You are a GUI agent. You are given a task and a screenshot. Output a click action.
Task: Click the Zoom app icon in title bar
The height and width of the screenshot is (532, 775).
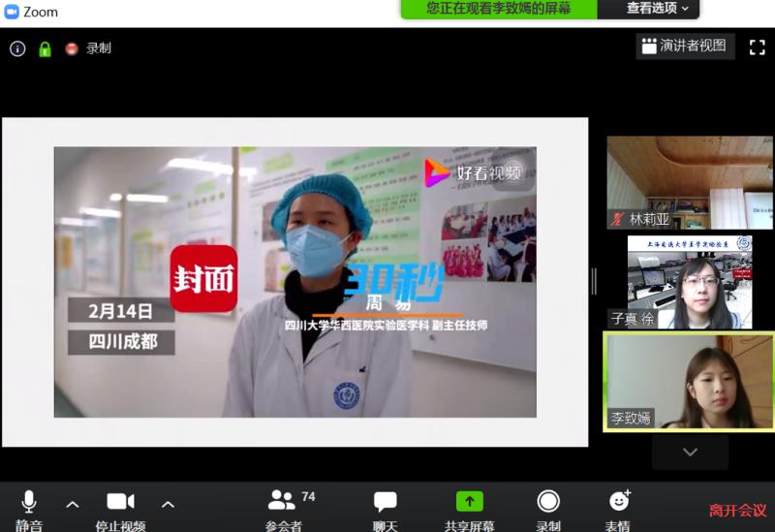(x=11, y=12)
